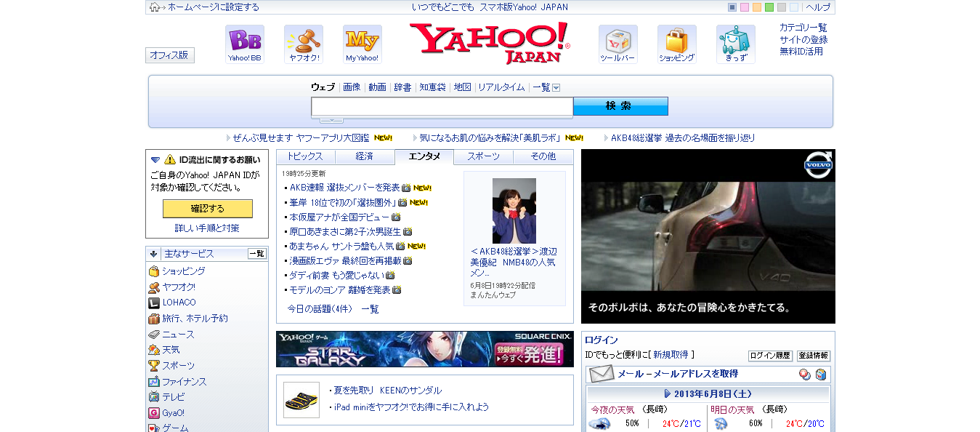The height and width of the screenshot is (432, 980).
Task: Click the ログイン履歴 button
Action: [x=770, y=356]
